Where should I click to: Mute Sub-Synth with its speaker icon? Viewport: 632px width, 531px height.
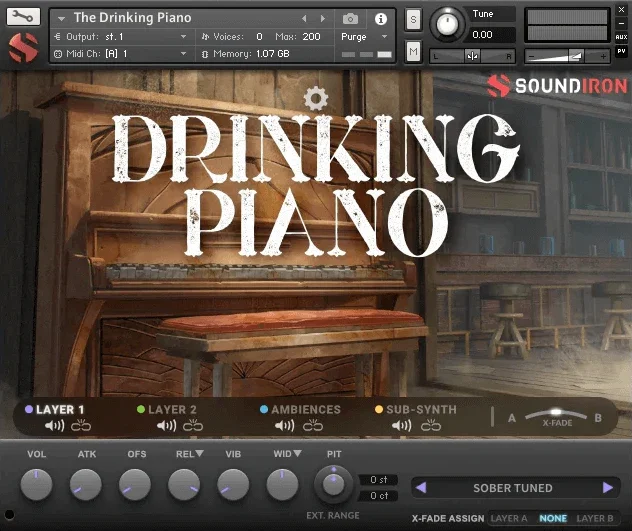pos(401,425)
